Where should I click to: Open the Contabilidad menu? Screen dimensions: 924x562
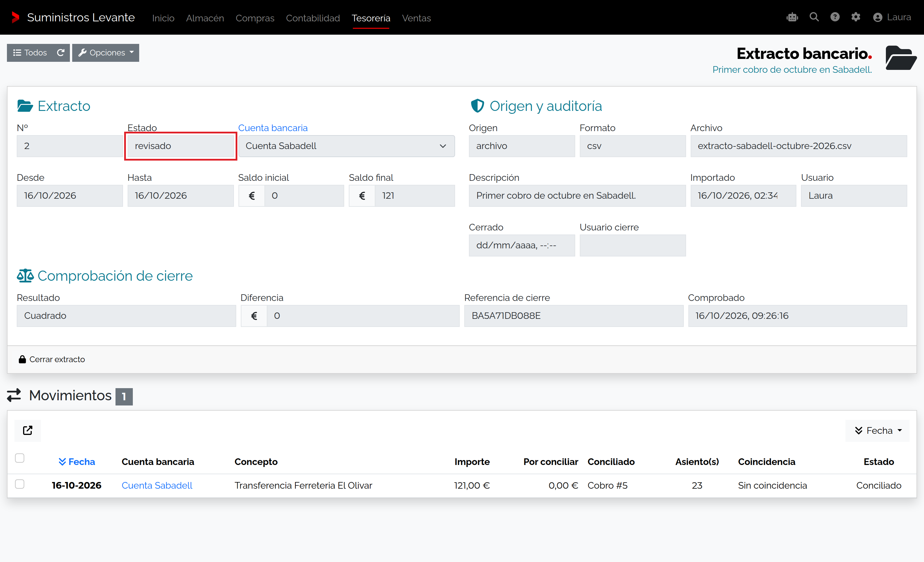click(313, 18)
